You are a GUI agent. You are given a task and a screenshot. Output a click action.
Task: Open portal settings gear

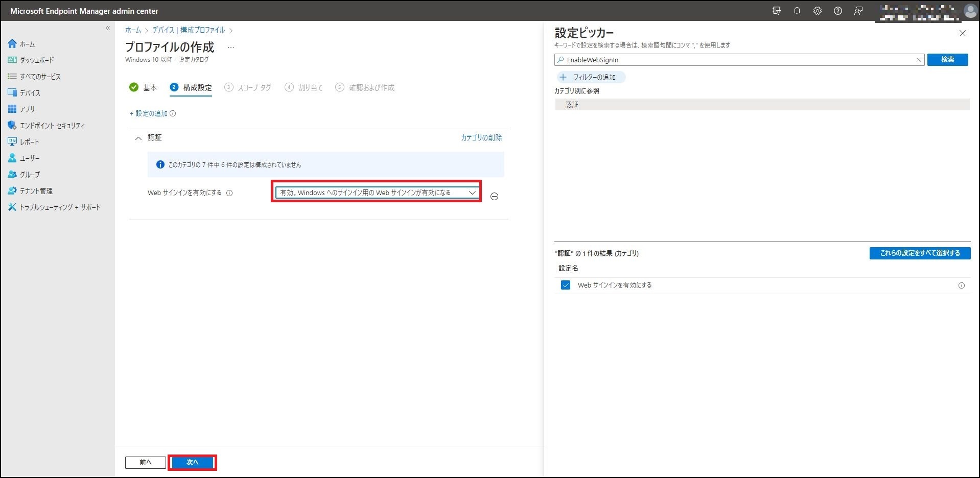click(x=818, y=11)
